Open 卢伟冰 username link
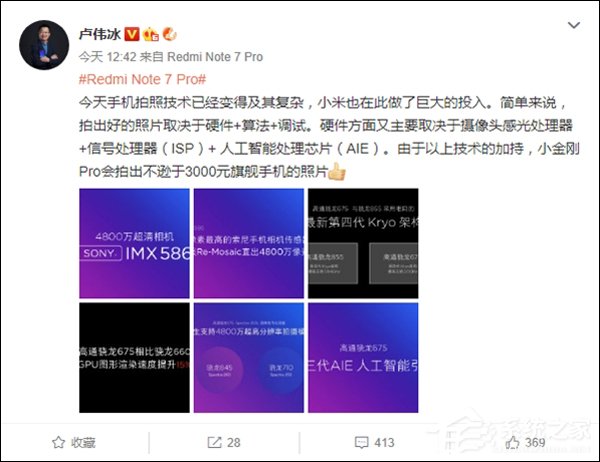The width and height of the screenshot is (600, 462). pyautogui.click(x=99, y=34)
